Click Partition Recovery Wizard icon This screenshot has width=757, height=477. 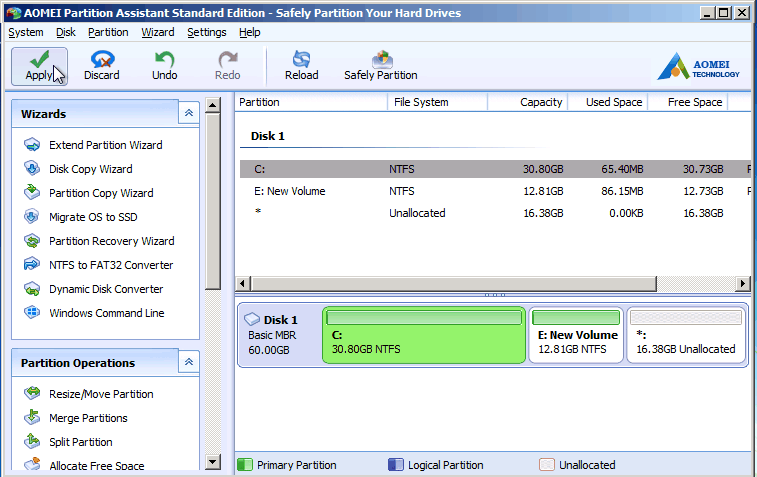(x=32, y=240)
